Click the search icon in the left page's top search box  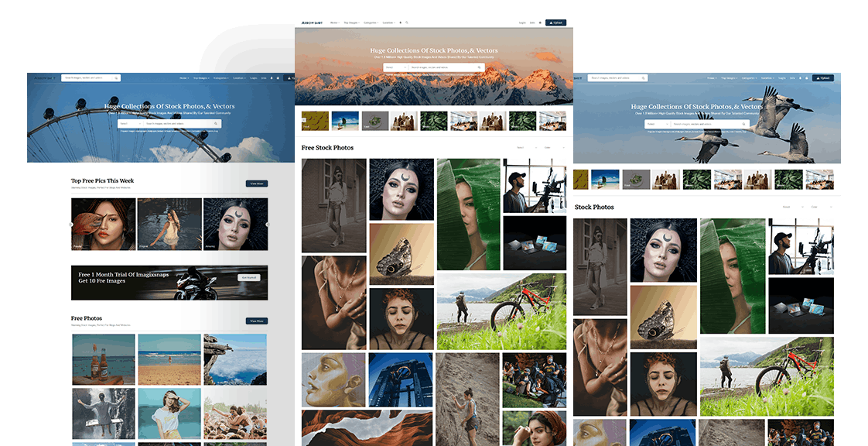(x=117, y=78)
